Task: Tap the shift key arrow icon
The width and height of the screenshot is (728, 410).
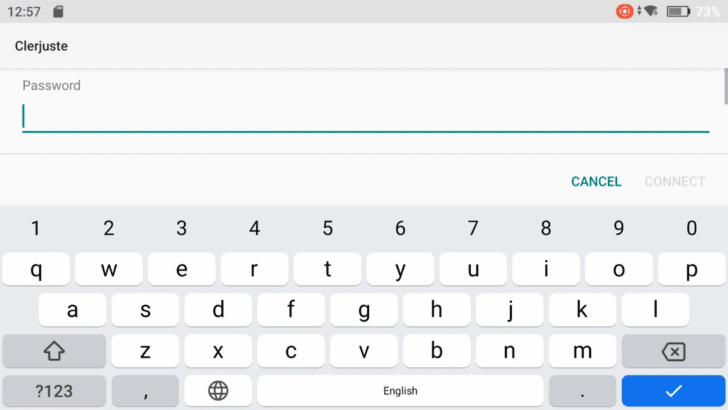Action: [54, 351]
